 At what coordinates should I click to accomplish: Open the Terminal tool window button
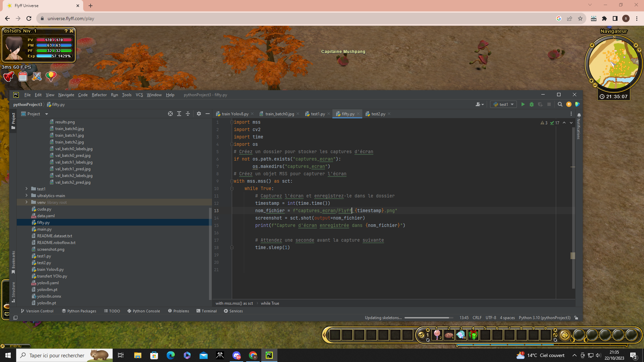click(207, 311)
